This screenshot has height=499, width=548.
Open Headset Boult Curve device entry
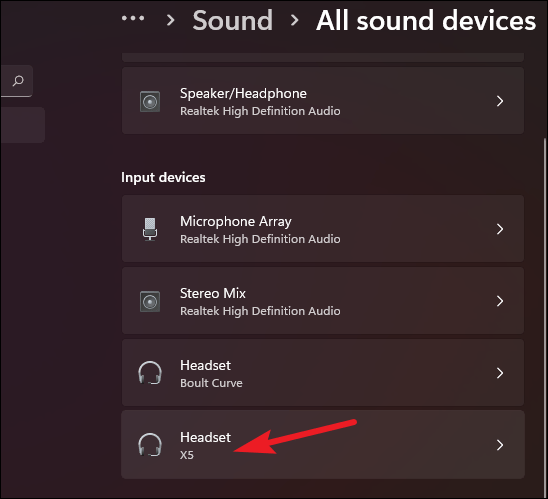323,373
